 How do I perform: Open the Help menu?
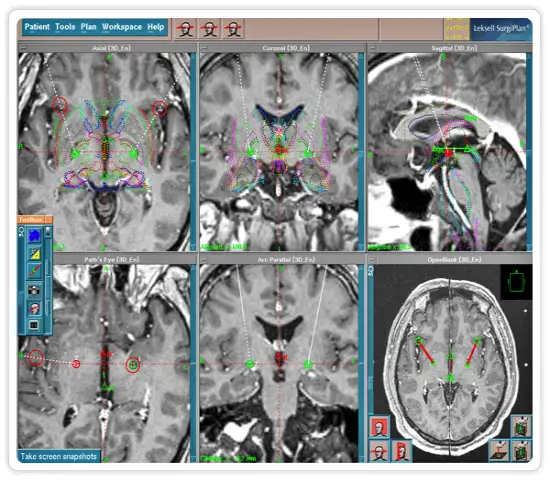[155, 27]
